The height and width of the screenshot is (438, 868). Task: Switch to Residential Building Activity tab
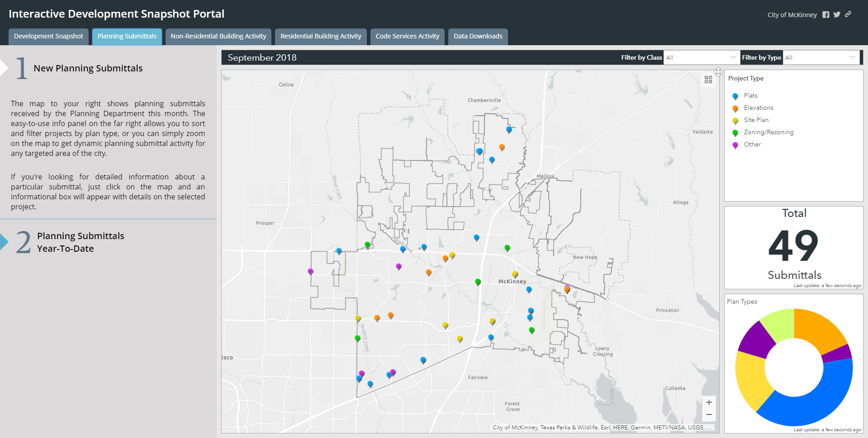tap(321, 36)
